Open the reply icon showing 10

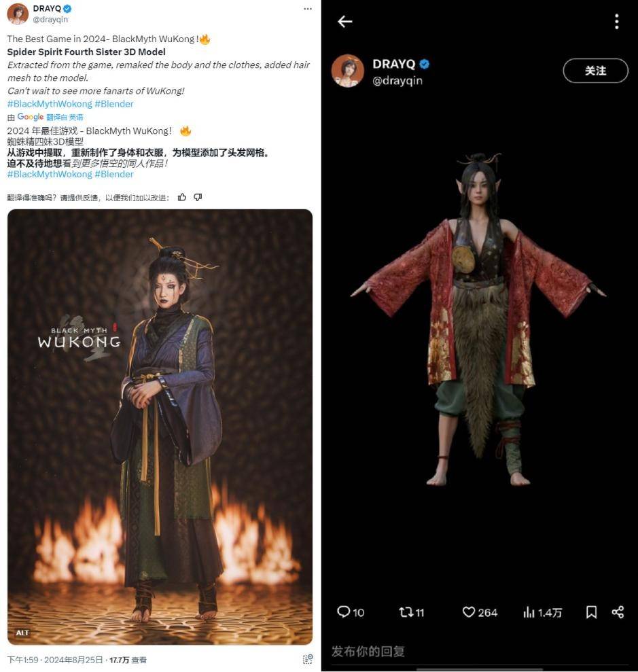[x=343, y=612]
